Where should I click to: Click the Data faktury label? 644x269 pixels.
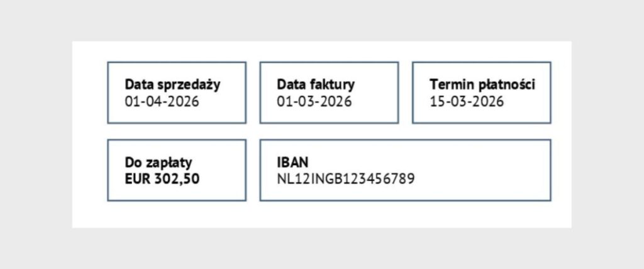316,84
